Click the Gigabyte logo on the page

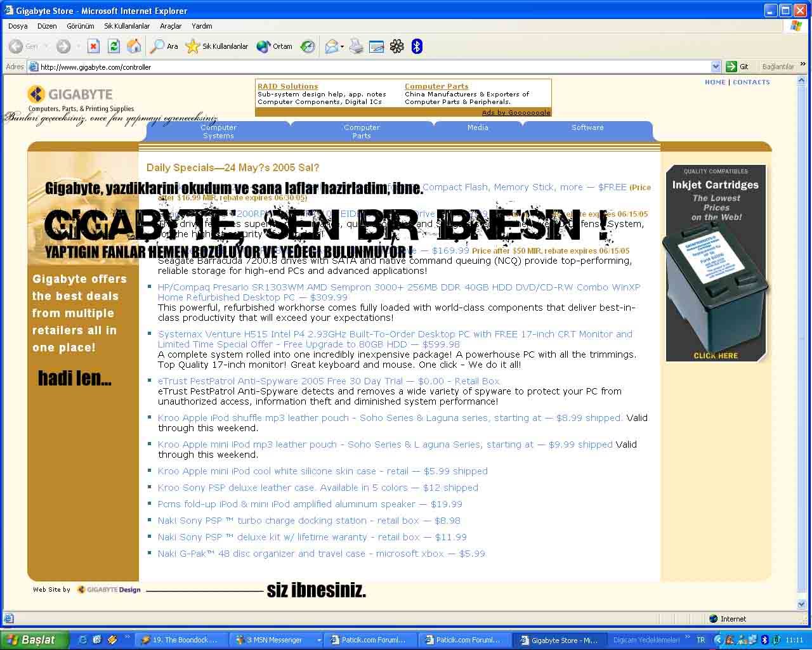coord(70,94)
